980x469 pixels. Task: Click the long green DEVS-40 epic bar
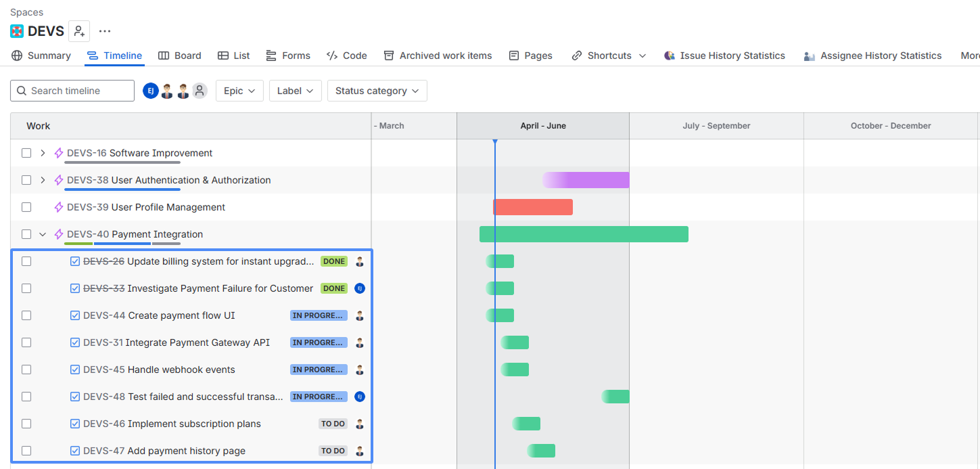pos(584,234)
